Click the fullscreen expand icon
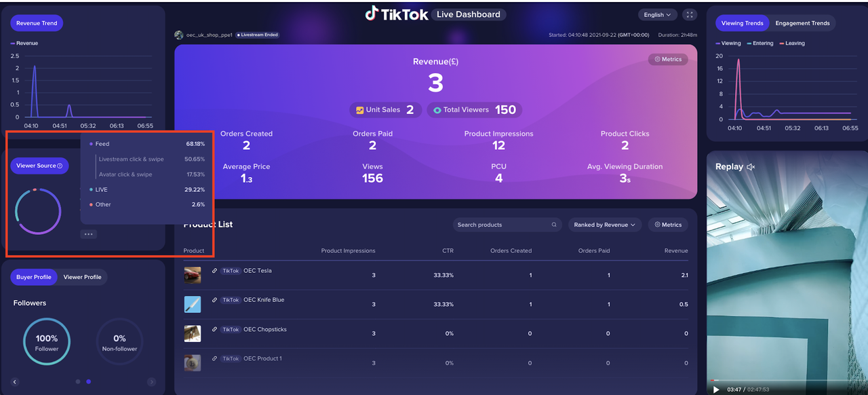Image resolution: width=868 pixels, height=395 pixels. [x=689, y=14]
